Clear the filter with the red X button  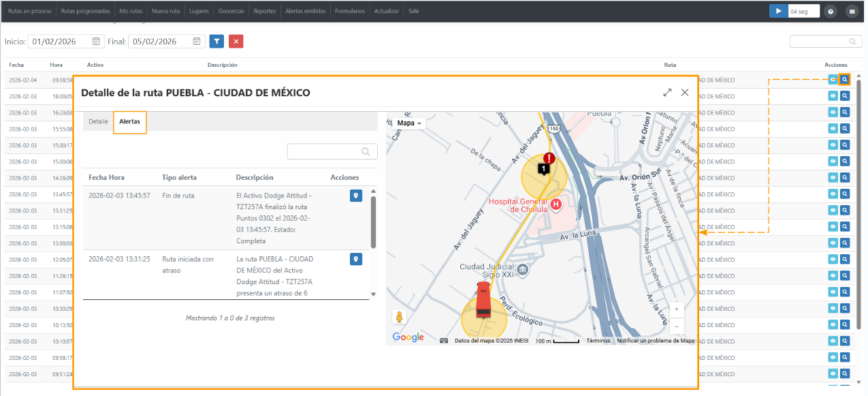236,42
